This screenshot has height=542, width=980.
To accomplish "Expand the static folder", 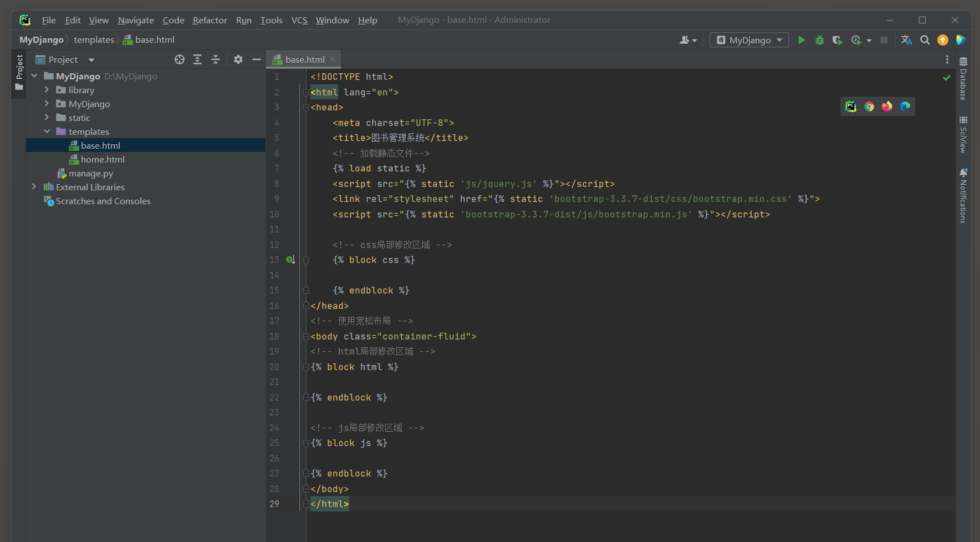I will pyautogui.click(x=47, y=117).
